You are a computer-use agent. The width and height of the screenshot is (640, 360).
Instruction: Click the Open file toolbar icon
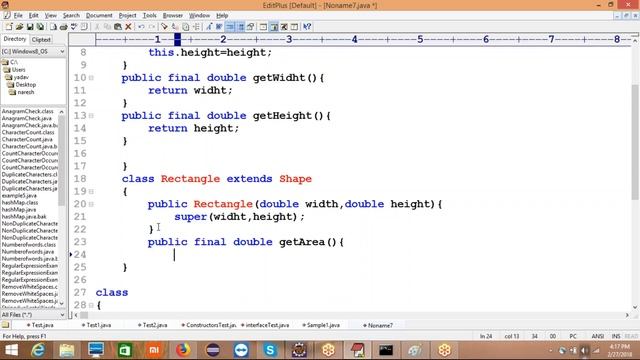(x=19, y=27)
